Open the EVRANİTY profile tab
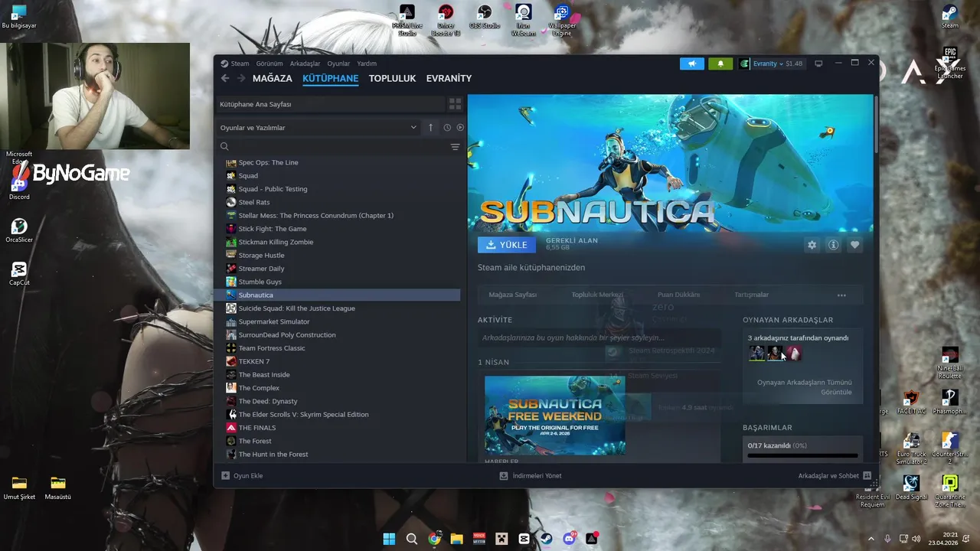980x551 pixels. point(449,78)
